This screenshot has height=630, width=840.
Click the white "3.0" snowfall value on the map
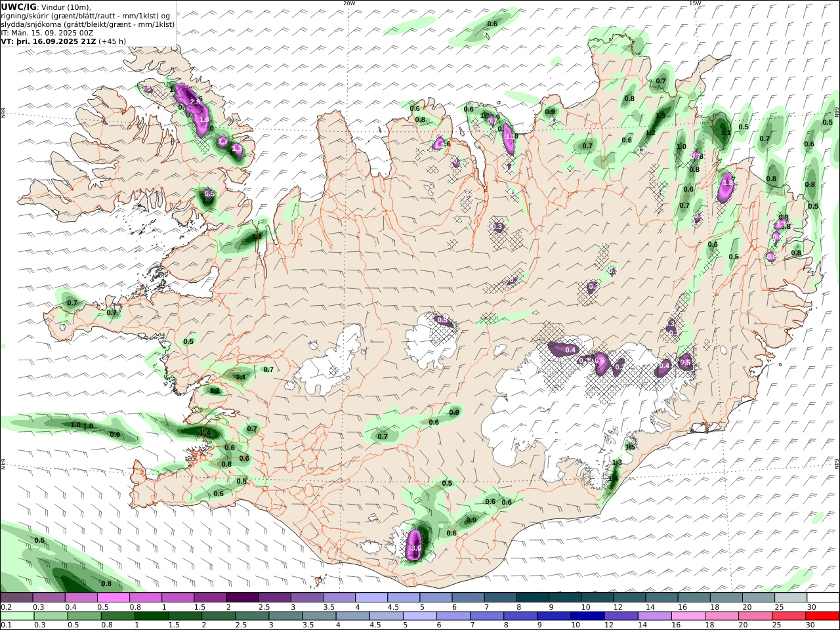(415, 548)
